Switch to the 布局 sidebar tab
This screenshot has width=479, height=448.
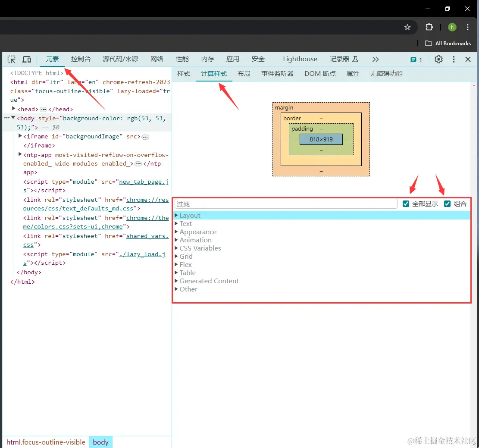pyautogui.click(x=244, y=74)
